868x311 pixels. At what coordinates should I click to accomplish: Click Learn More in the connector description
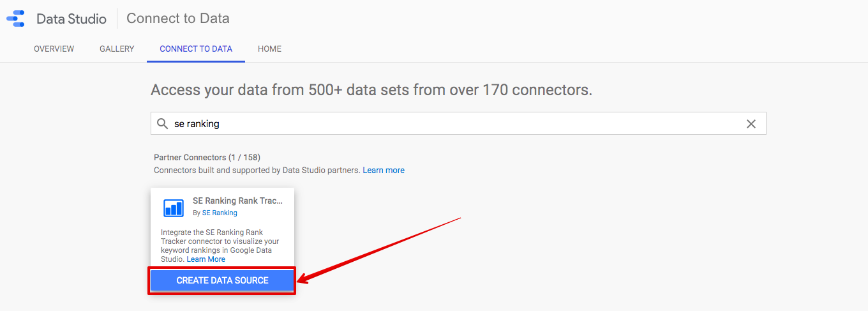206,259
